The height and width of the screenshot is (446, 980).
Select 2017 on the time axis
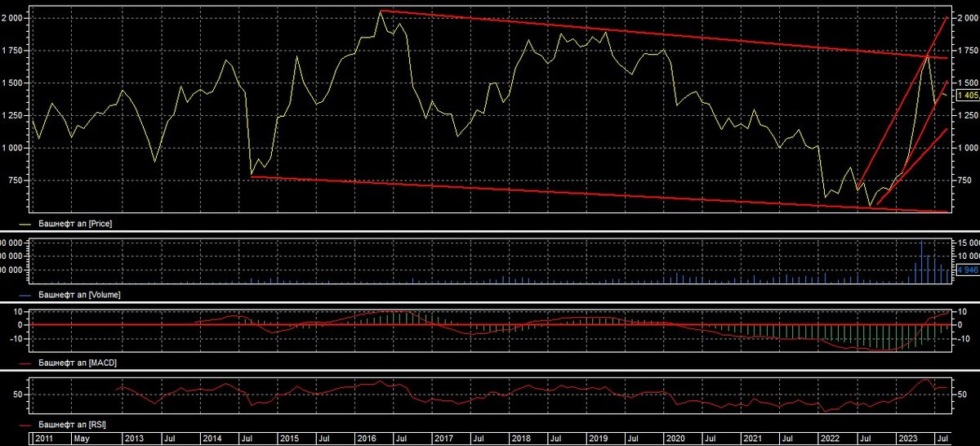point(443,439)
